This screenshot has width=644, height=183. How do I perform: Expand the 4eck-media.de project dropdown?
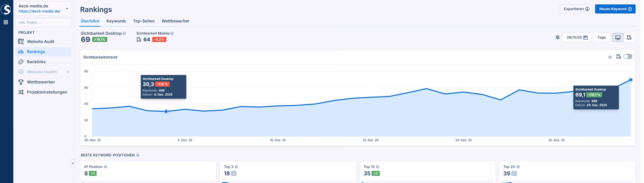pyautogui.click(x=67, y=9)
